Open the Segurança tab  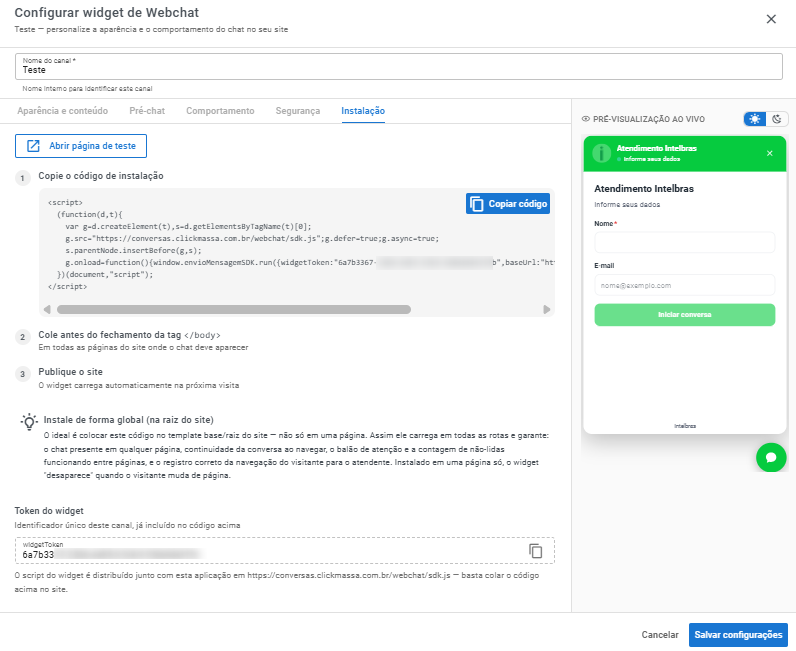(297, 111)
